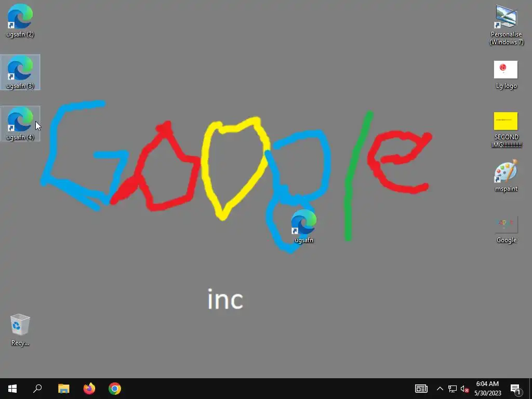Launch Firefox from the taskbar
The image size is (532, 399).
coord(89,389)
